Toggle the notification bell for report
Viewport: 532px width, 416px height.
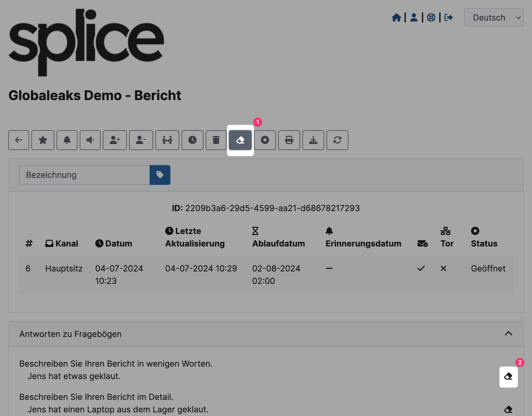click(67, 140)
